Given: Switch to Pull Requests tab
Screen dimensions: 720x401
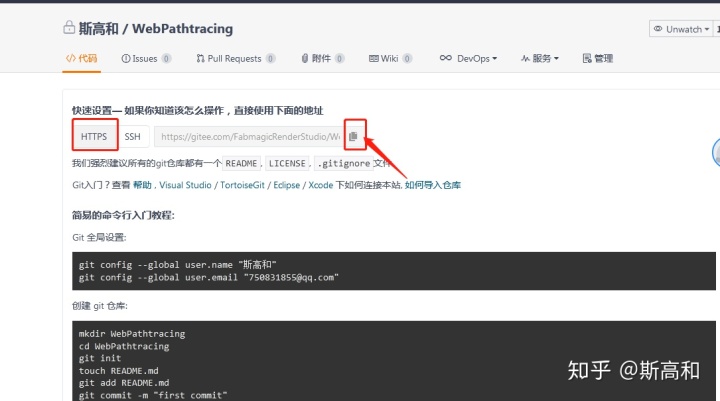Looking at the screenshot, I should tap(236, 58).
